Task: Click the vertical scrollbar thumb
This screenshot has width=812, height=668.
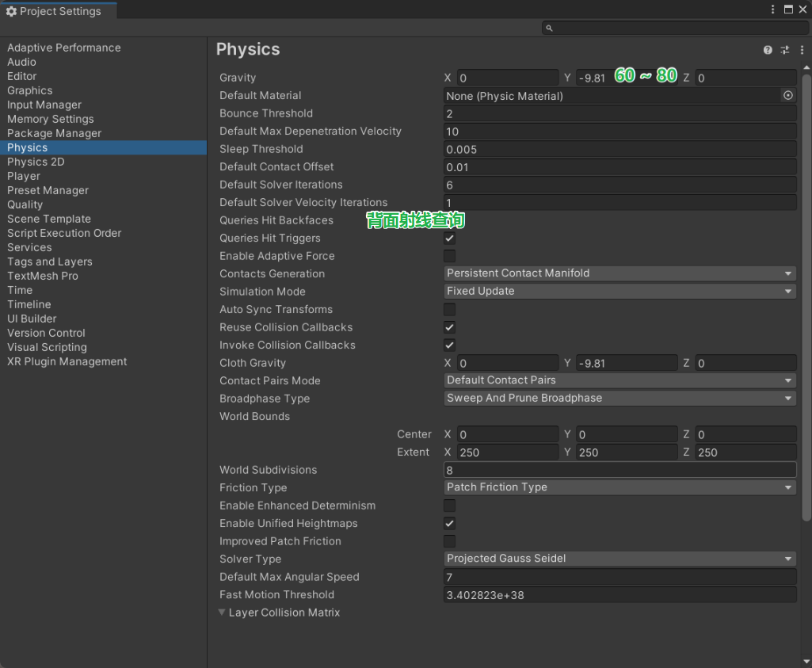Action: [x=806, y=297]
